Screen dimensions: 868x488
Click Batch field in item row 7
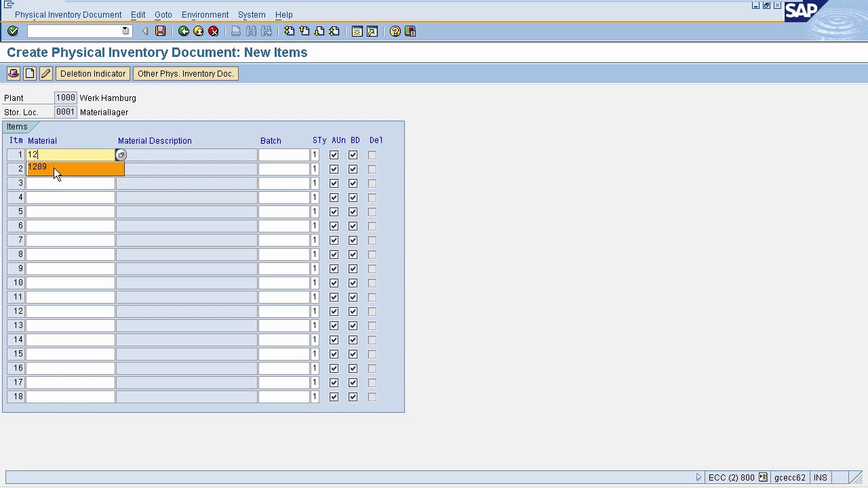click(x=283, y=241)
